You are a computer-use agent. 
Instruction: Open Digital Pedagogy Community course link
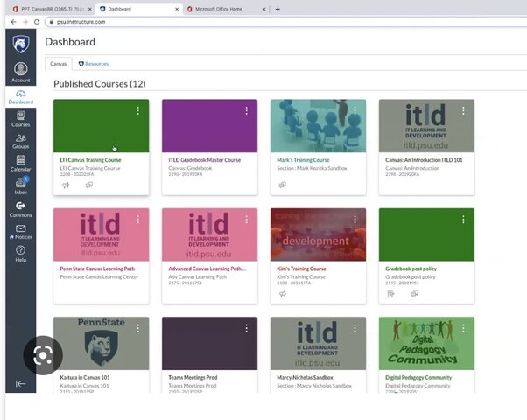tap(418, 378)
